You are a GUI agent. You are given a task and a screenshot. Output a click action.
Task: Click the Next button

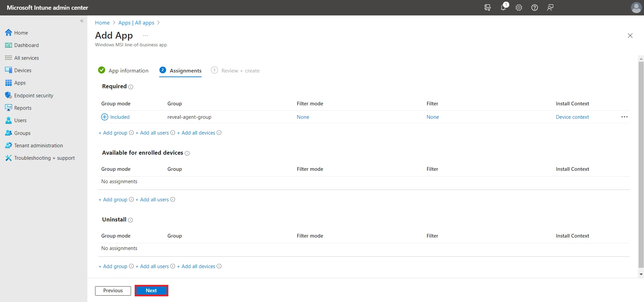coord(151,291)
